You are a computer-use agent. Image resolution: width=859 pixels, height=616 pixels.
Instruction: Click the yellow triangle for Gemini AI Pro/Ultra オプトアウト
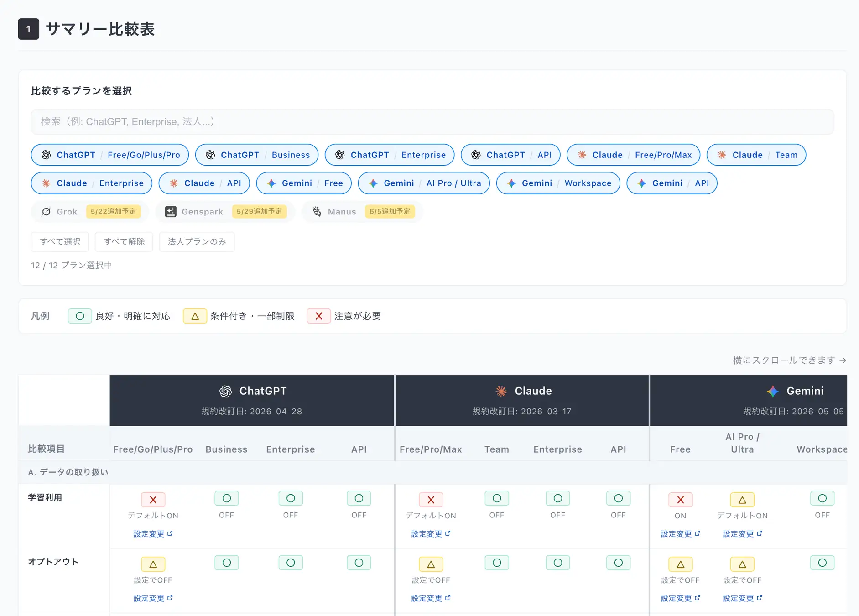tap(742, 564)
